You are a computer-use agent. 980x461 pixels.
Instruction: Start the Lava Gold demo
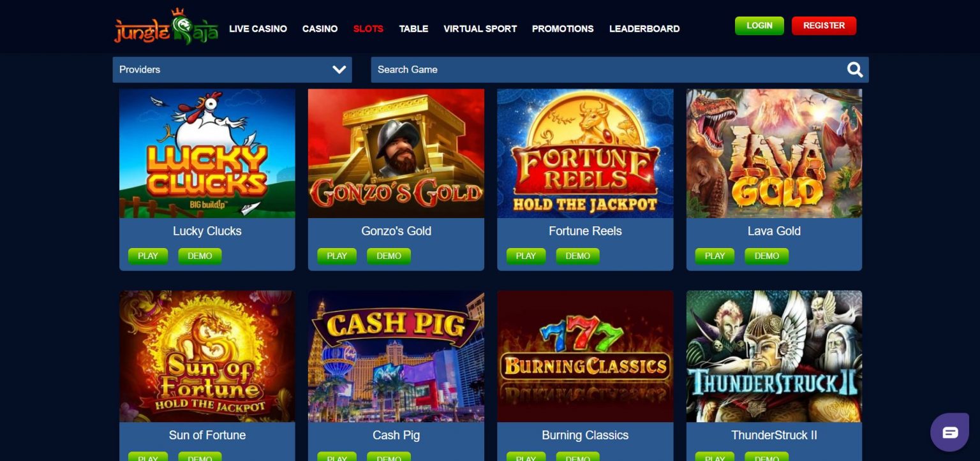766,256
